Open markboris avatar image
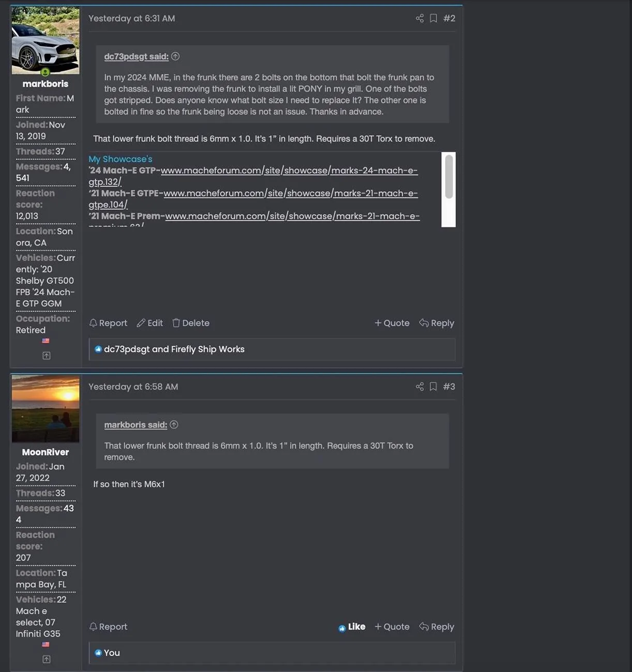Screen dimensions: 632x672 click(x=46, y=40)
